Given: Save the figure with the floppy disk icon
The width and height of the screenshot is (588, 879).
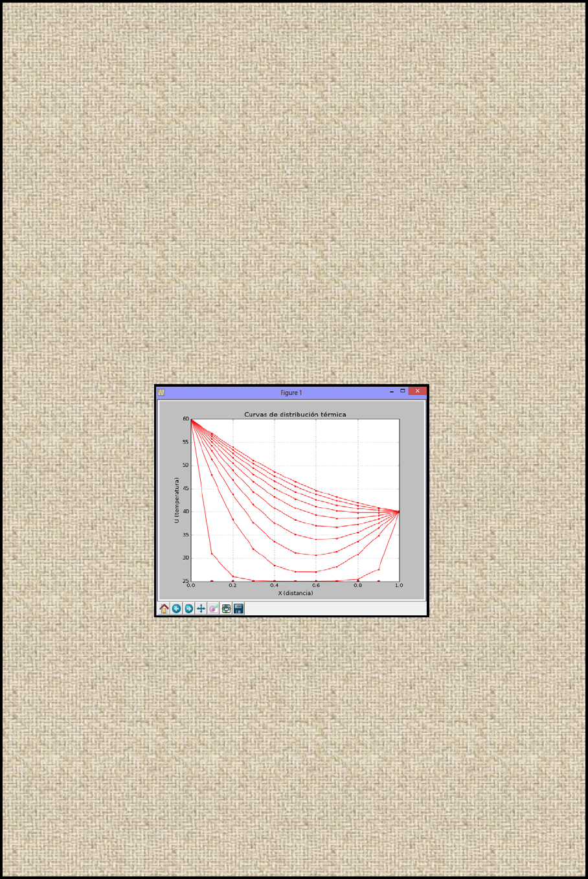Looking at the screenshot, I should 238,608.
